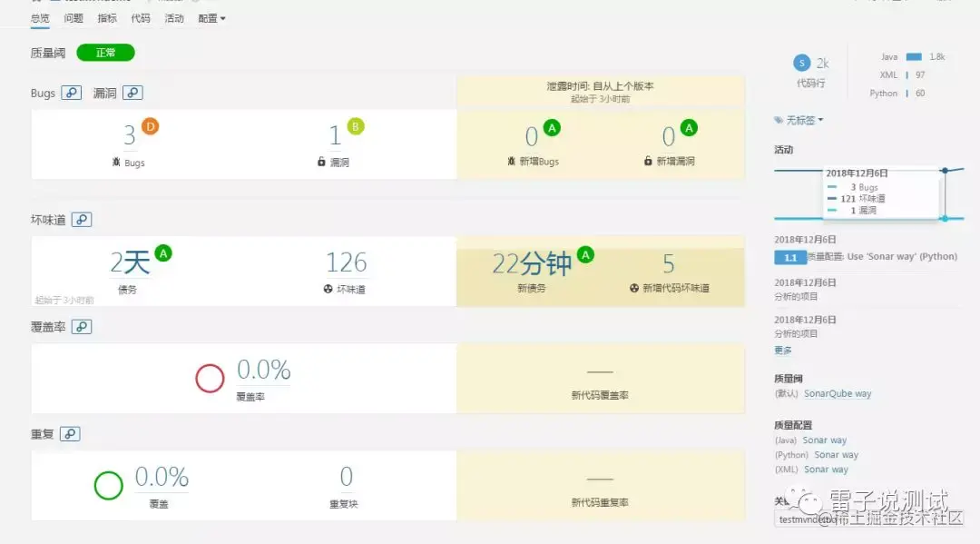
Task: Open the link icon beside 覆盖率 heading
Action: 82,326
